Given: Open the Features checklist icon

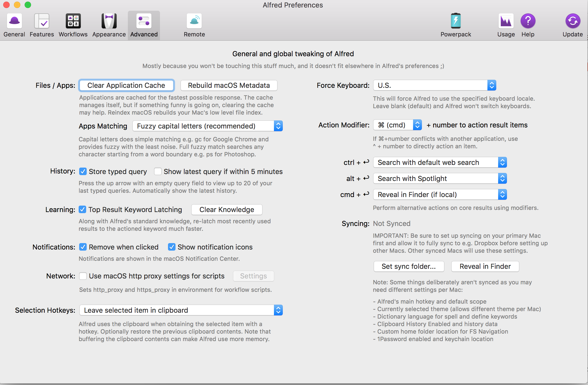Looking at the screenshot, I should click(x=42, y=21).
